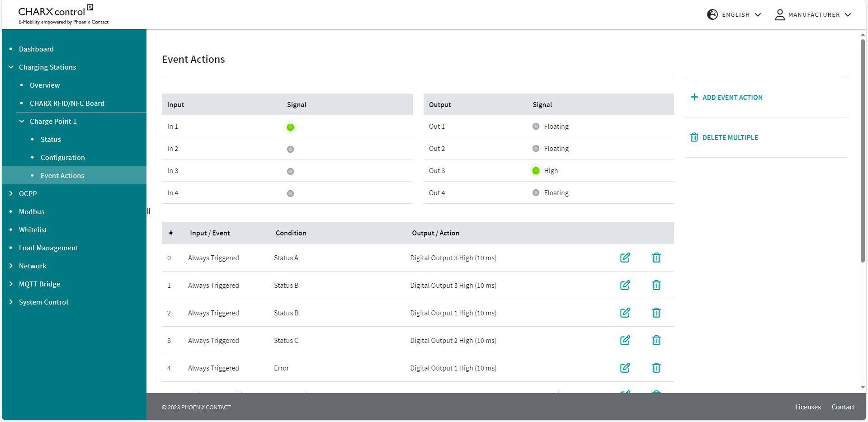Click the globe language icon

(x=712, y=14)
